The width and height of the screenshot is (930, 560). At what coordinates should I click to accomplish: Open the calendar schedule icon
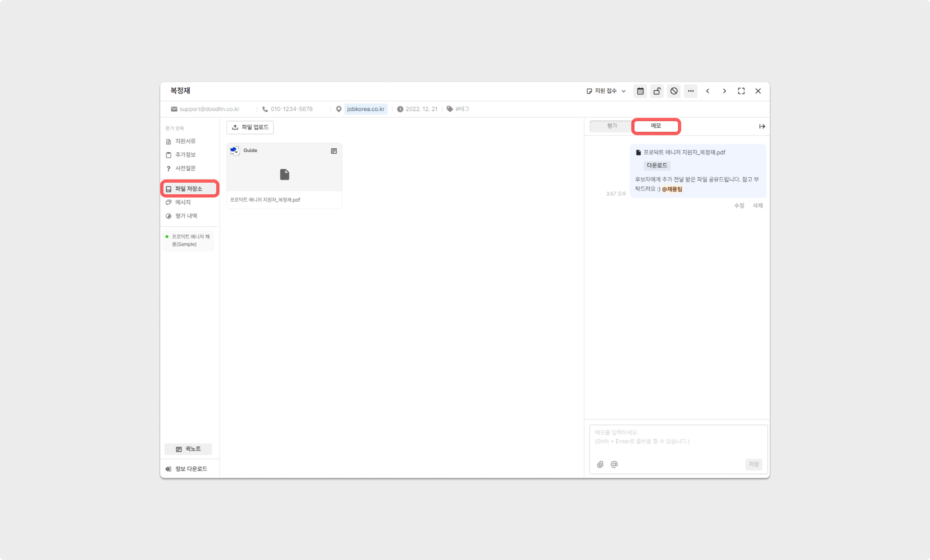[x=640, y=91]
